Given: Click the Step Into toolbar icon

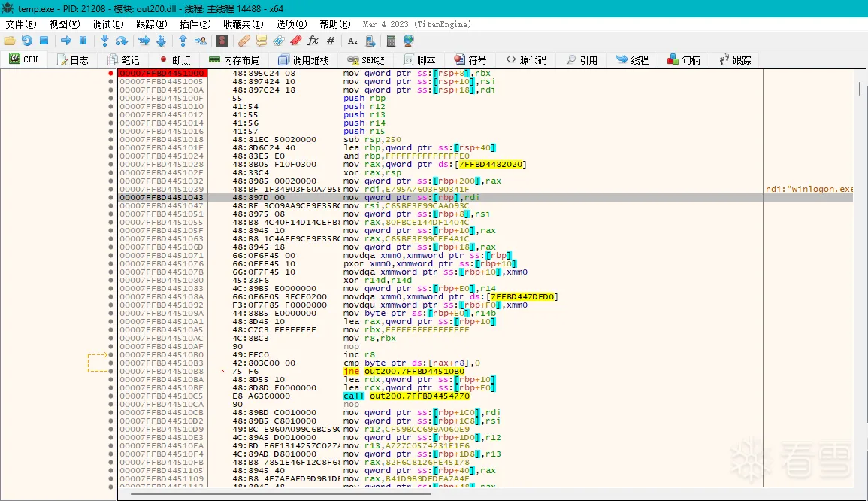Looking at the screenshot, I should [104, 41].
